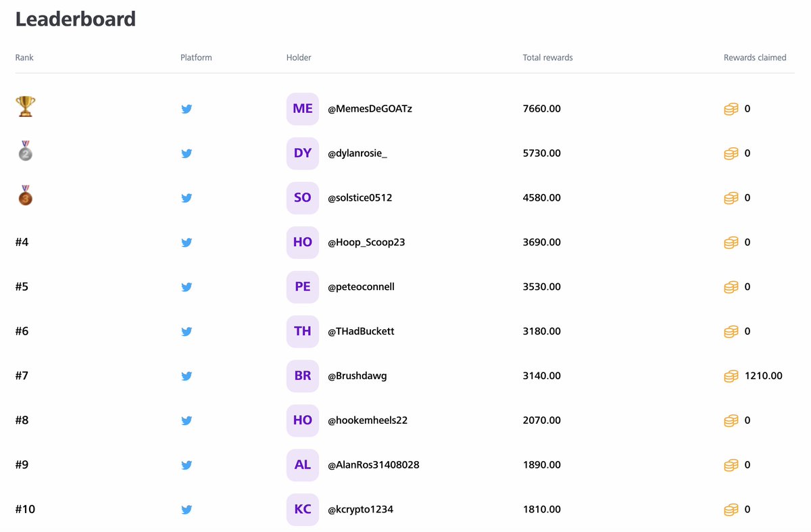Click the Twitter icon next to @MemesDeGOATz
The height and width of the screenshot is (532, 811).
[187, 109]
